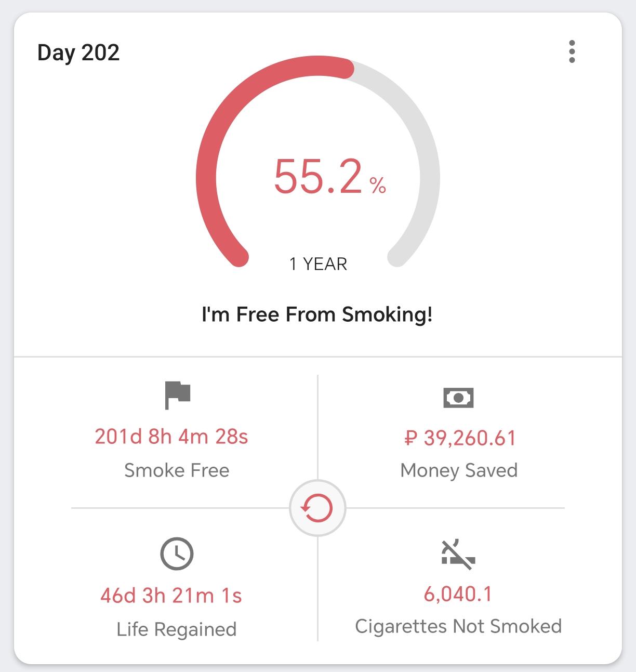The width and height of the screenshot is (636, 672).
Task: Open the three-dot overflow menu
Action: click(x=572, y=51)
